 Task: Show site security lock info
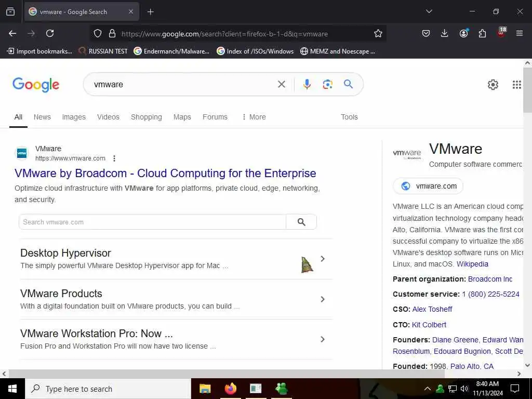[112, 33]
